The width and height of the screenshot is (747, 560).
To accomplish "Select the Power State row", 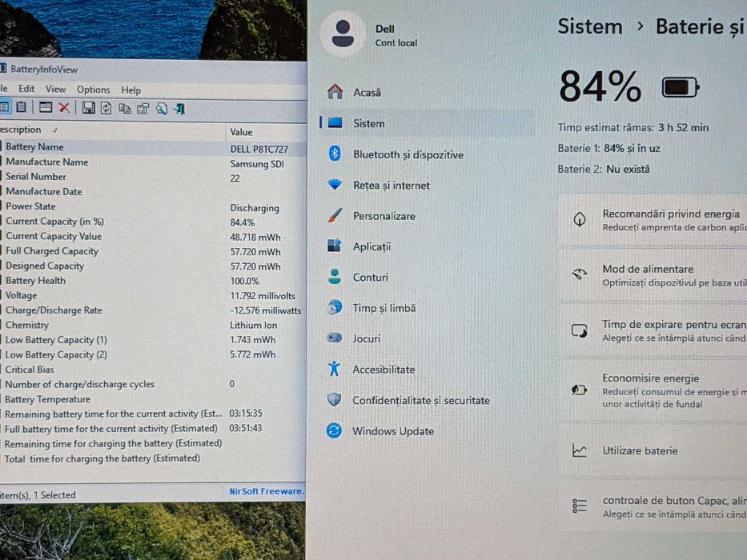I will point(153,206).
